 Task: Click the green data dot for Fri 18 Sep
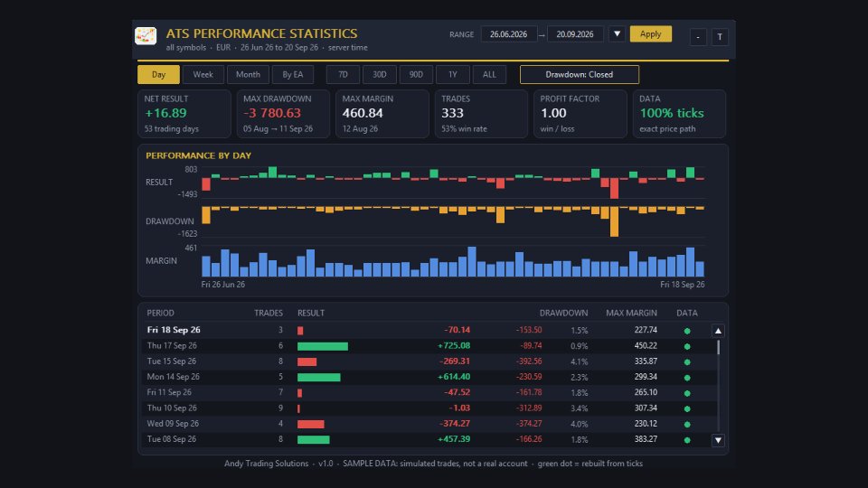click(x=687, y=331)
